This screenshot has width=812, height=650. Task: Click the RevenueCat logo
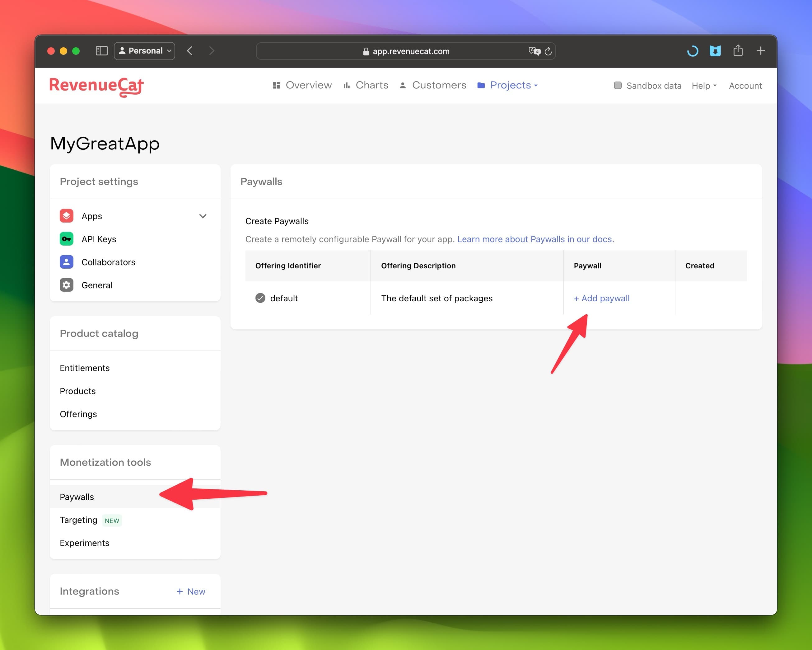96,87
